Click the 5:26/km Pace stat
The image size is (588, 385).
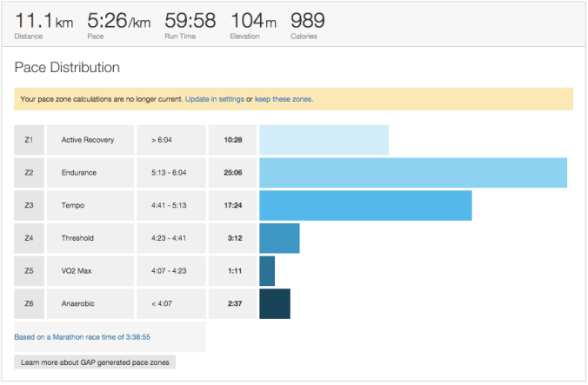tap(118, 23)
